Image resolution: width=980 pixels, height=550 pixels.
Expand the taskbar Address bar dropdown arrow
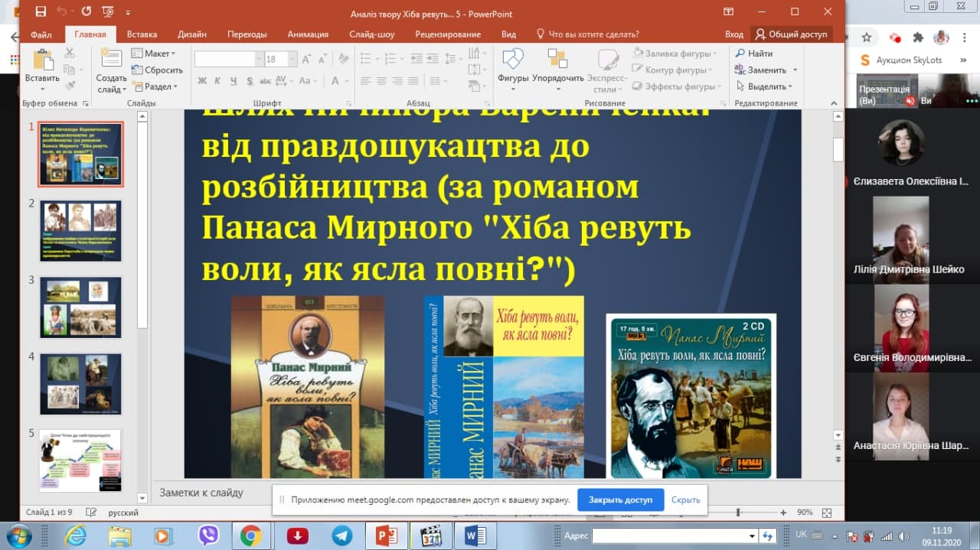752,535
